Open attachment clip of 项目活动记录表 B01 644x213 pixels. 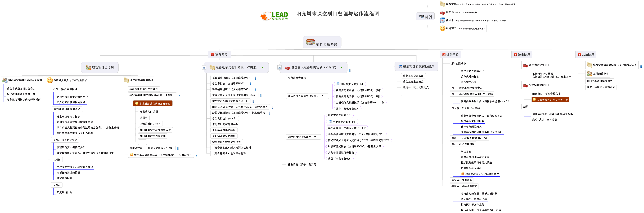point(256,78)
